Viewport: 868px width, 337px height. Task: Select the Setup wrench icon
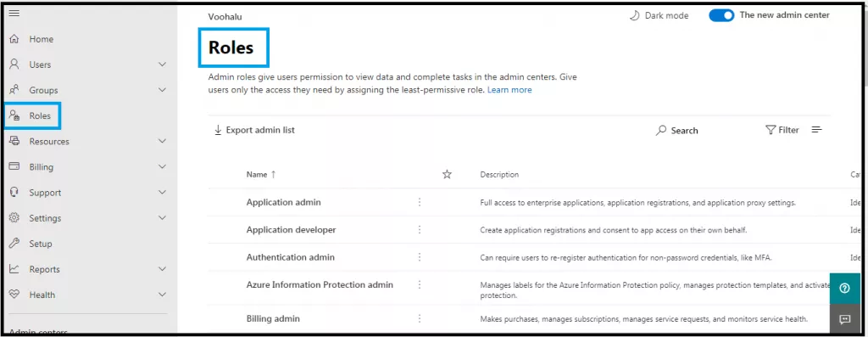pyautogui.click(x=14, y=244)
